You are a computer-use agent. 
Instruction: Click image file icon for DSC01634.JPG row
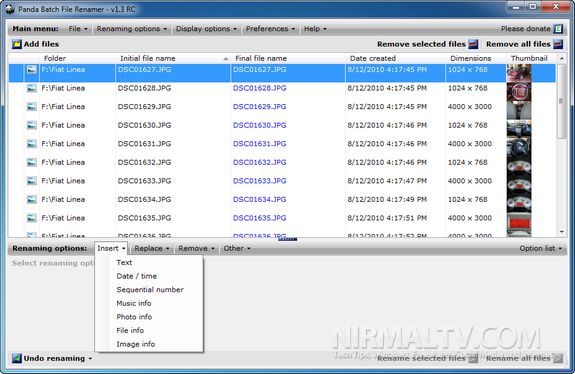(x=32, y=199)
